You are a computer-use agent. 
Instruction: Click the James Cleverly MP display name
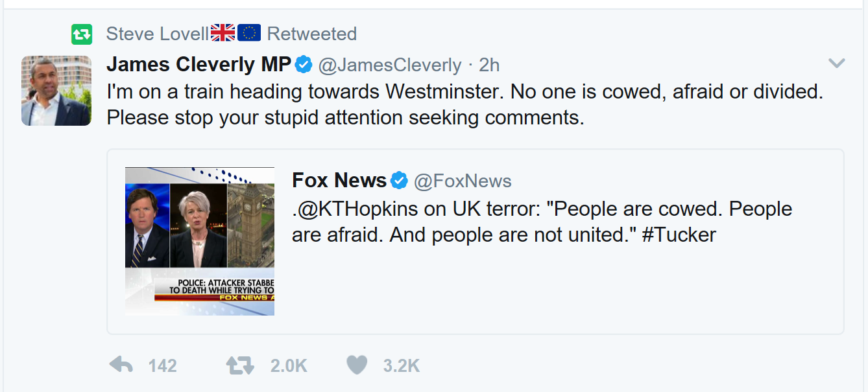(x=199, y=65)
